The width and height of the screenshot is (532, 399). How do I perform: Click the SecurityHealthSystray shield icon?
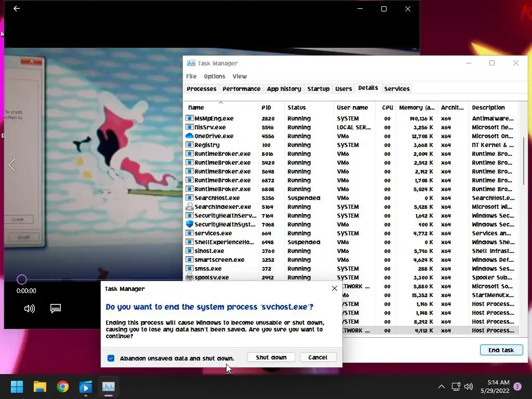[x=189, y=224]
